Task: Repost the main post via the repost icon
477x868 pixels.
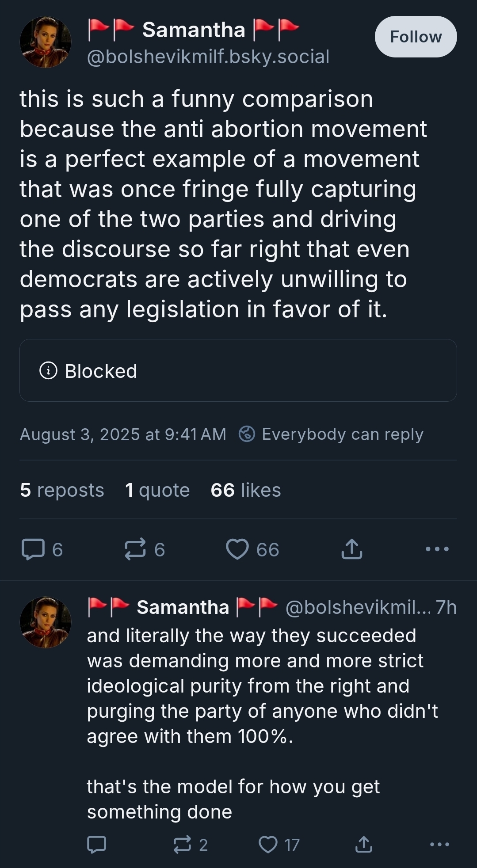Action: [135, 549]
